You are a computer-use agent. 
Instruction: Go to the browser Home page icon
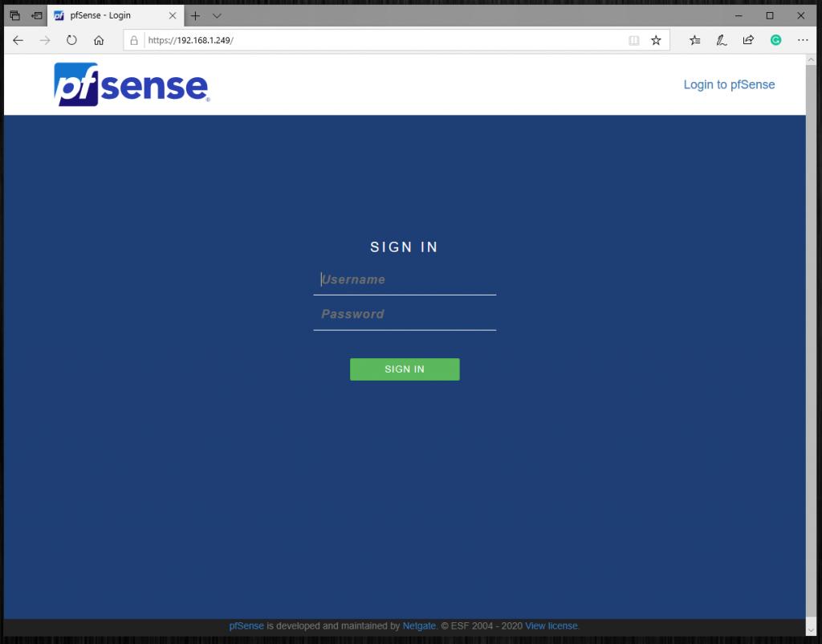99,40
